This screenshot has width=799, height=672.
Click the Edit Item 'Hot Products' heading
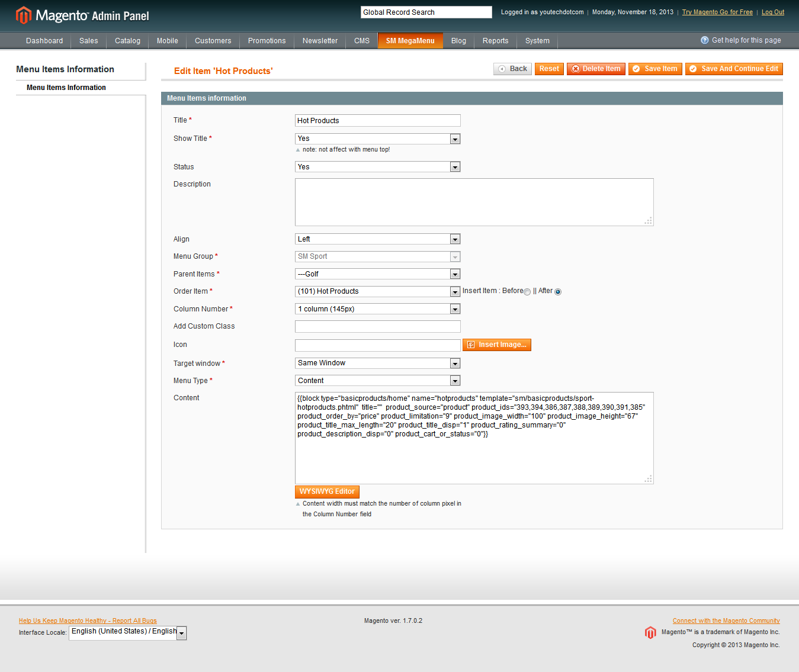223,71
